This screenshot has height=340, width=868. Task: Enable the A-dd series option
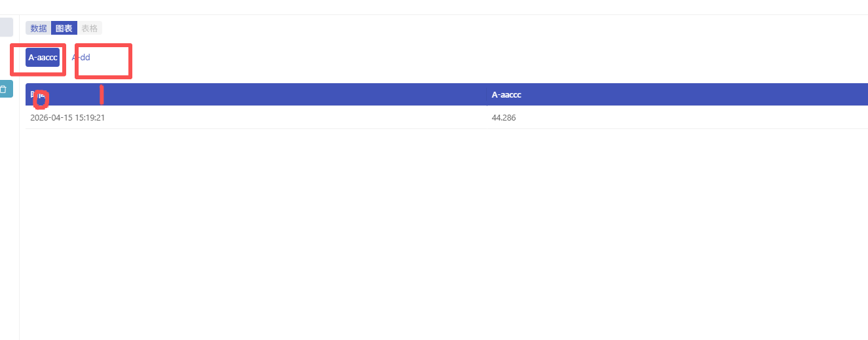[81, 58]
